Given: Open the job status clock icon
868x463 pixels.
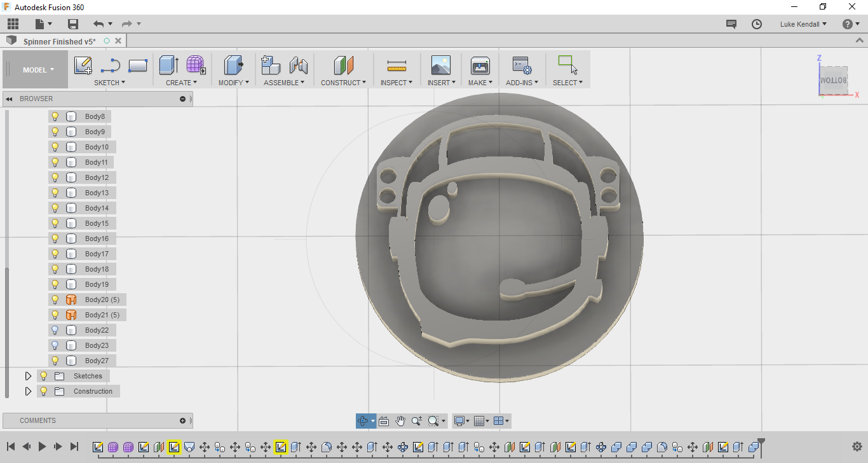Looking at the screenshot, I should (x=757, y=24).
